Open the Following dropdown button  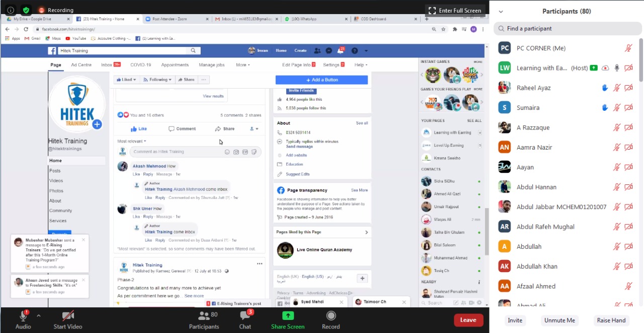[157, 80]
